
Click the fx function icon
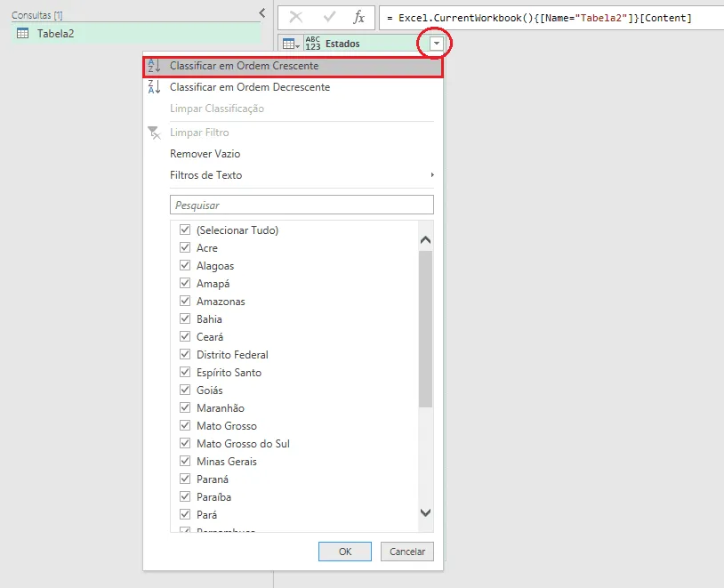click(358, 18)
